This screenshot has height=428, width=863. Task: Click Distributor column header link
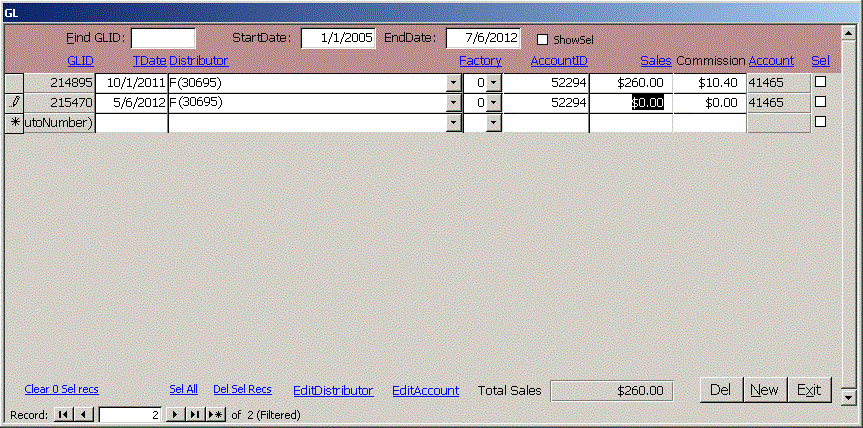(199, 61)
